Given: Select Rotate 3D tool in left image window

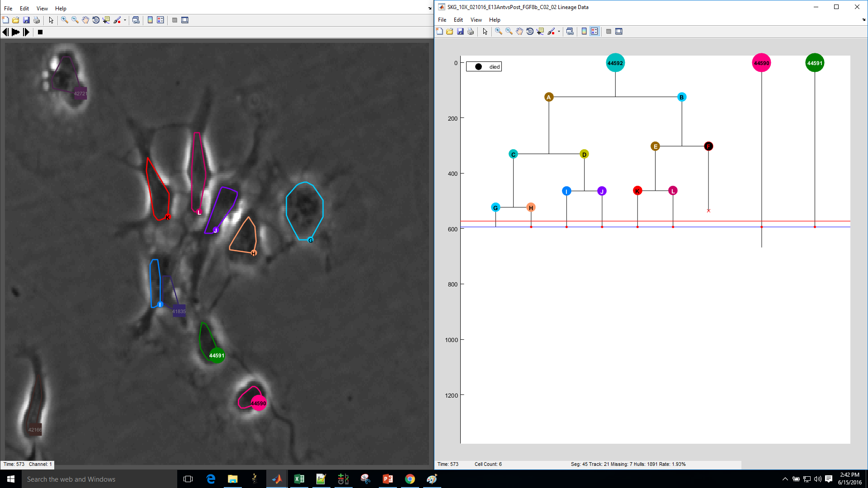Looking at the screenshot, I should click(x=96, y=20).
